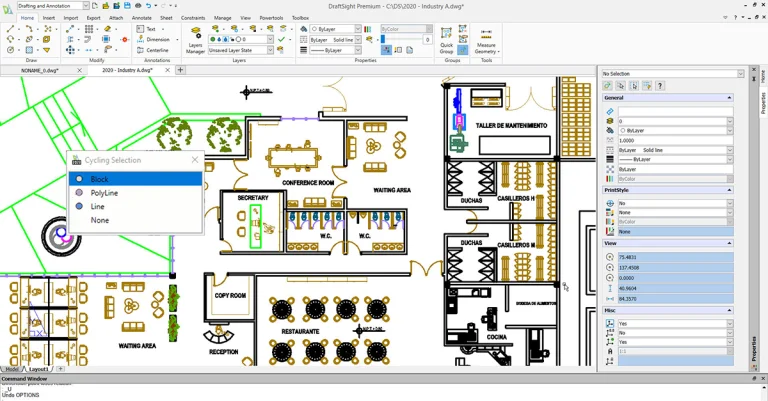Switch to the Annotate ribbon tab
This screenshot has height=401, width=768.
(x=142, y=18)
